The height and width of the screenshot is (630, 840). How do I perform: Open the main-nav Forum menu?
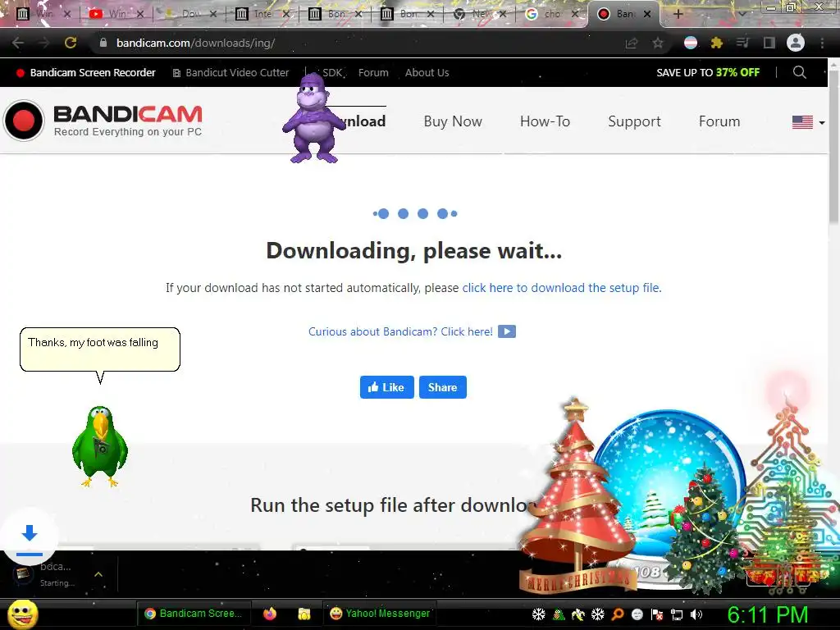tap(719, 121)
